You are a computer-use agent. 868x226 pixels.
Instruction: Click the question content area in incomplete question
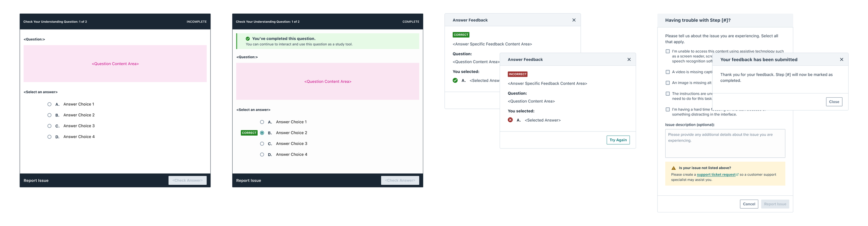pos(115,64)
